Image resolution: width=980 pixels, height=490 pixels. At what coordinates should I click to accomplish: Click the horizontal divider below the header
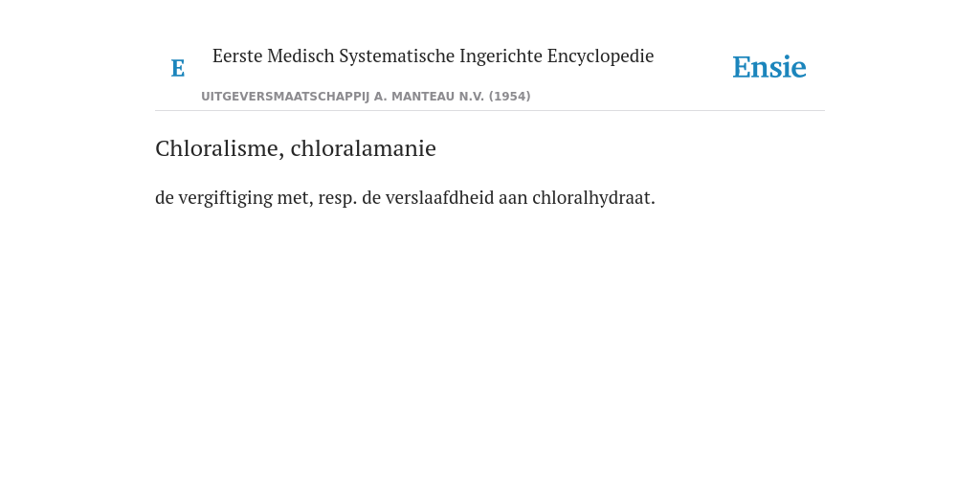point(490,111)
